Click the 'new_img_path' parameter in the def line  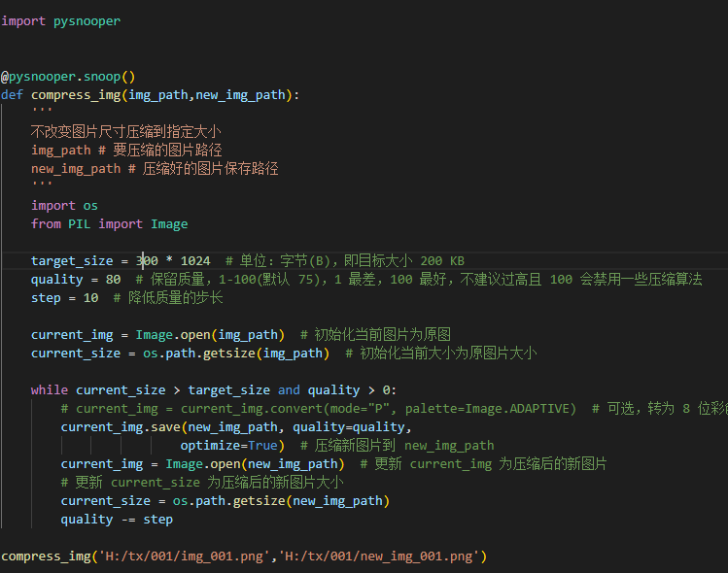pyautogui.click(x=240, y=95)
